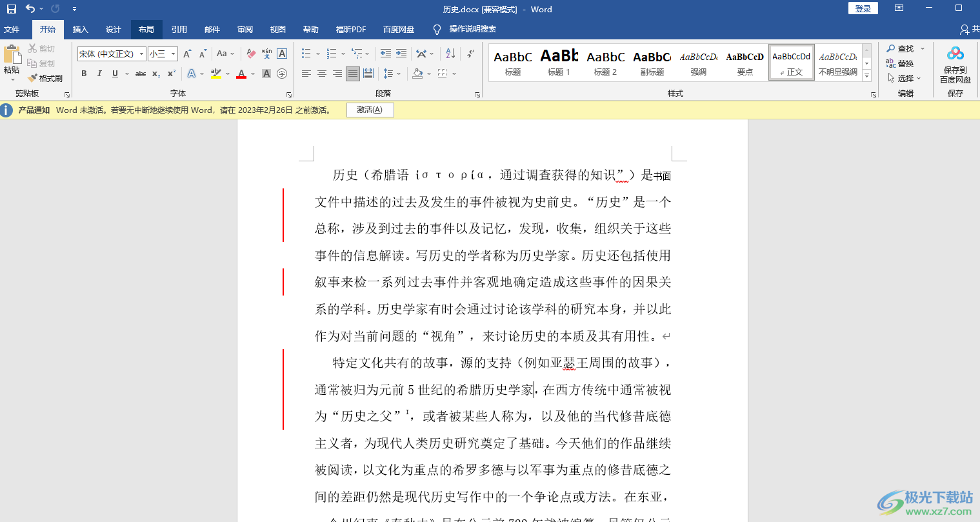
Task: Toggle Italic formatting
Action: pos(99,74)
